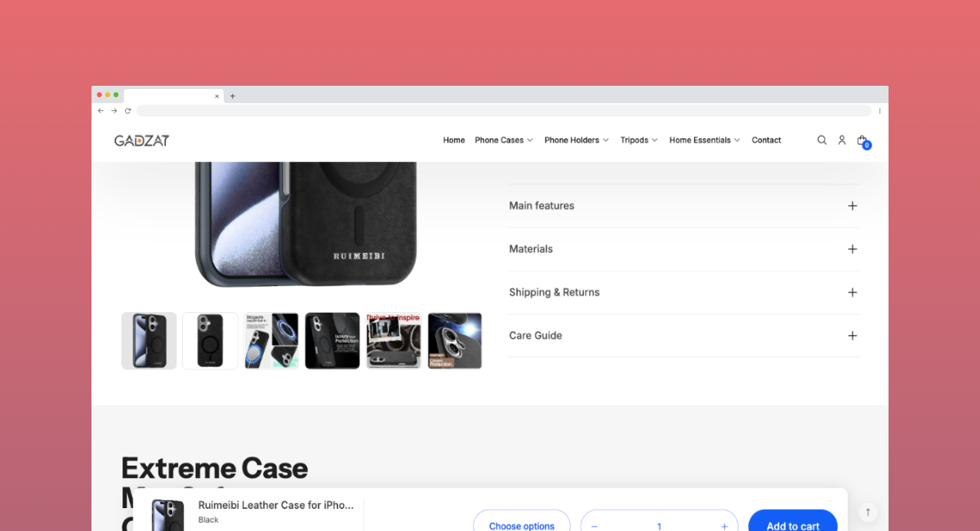Click the GADZAT logo
Screen dimensions: 980x531
pyautogui.click(x=141, y=140)
